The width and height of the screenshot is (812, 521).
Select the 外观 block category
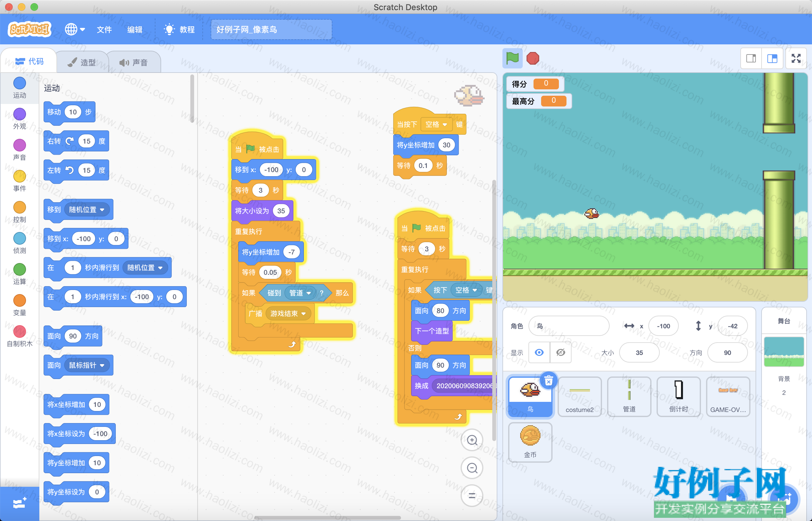click(x=19, y=119)
